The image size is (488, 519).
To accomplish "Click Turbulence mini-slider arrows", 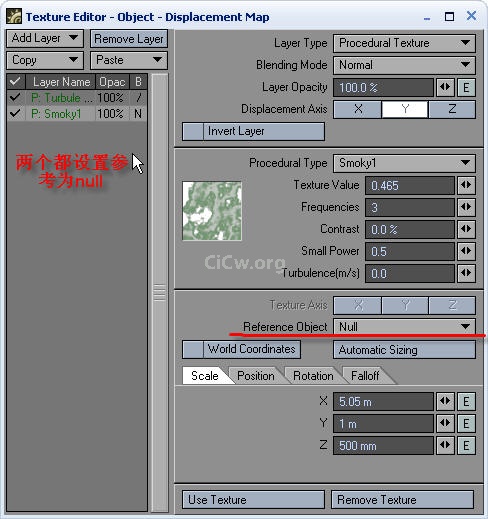I will [466, 273].
